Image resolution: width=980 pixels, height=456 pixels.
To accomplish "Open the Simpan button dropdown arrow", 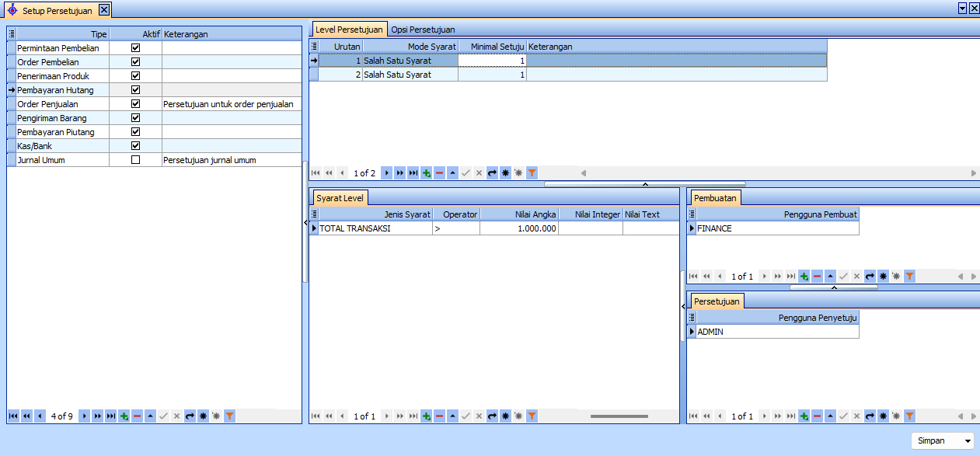I will [x=968, y=441].
